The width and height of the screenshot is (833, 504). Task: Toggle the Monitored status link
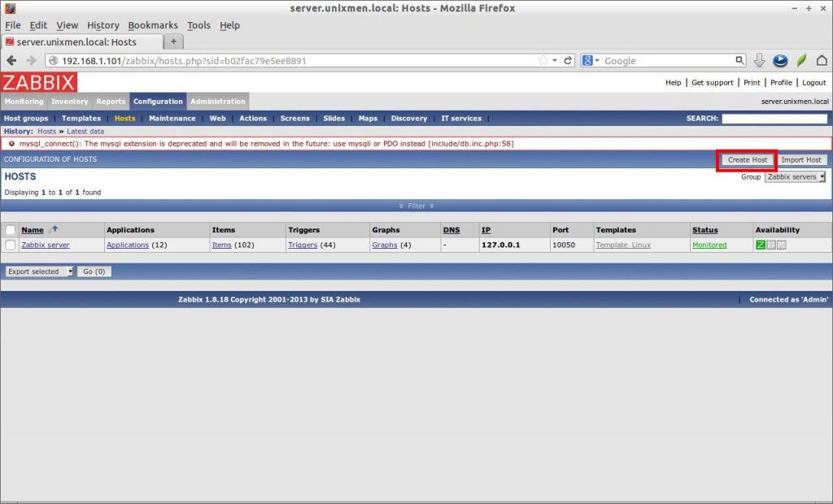pyautogui.click(x=709, y=245)
